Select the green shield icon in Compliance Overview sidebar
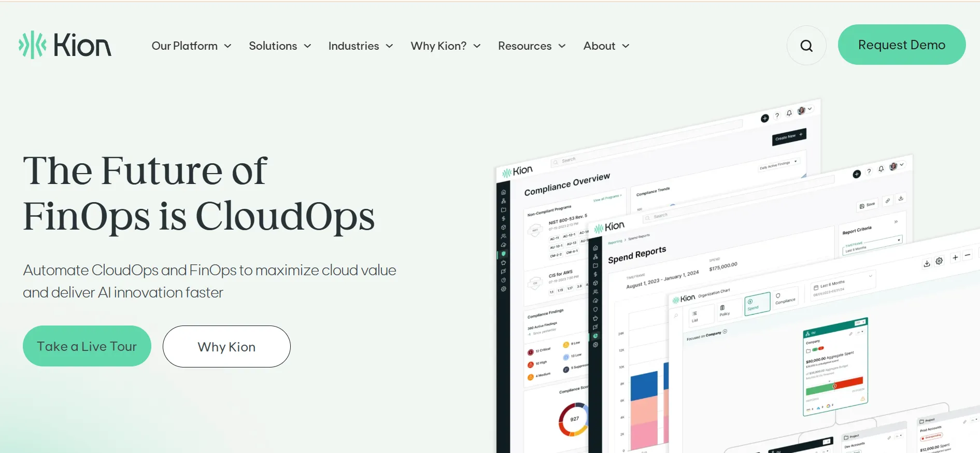The image size is (980, 453). tap(503, 254)
